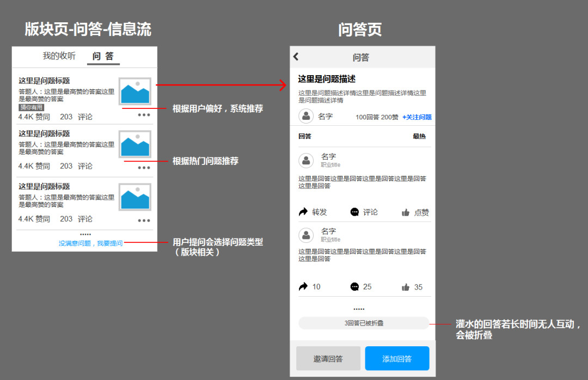Image resolution: width=588 pixels, height=380 pixels.
Task: Open the first answerer's avatar
Action: [x=307, y=160]
